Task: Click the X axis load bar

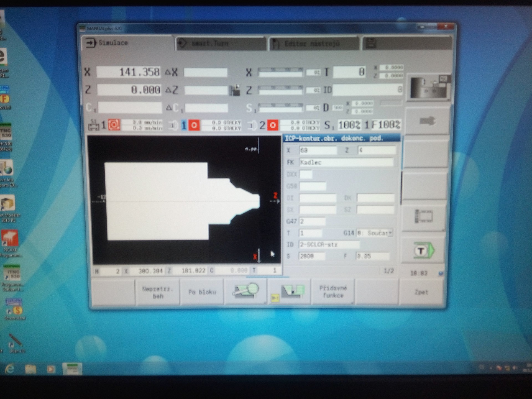Action: tap(280, 72)
